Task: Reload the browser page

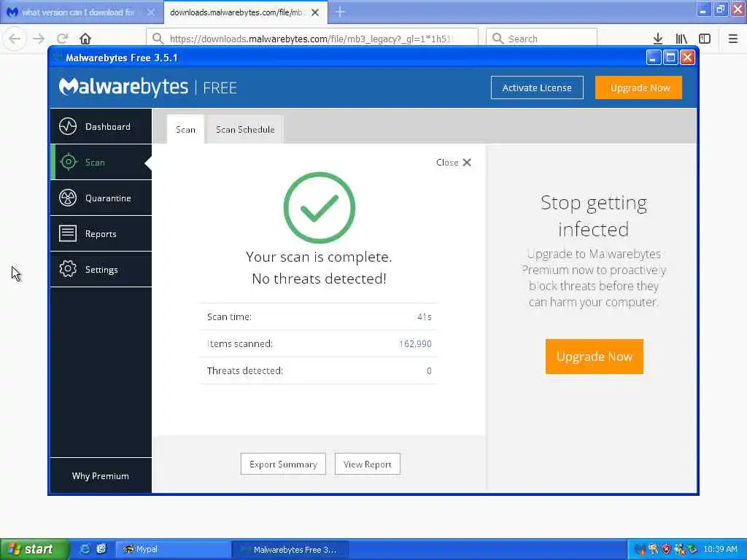Action: [62, 39]
